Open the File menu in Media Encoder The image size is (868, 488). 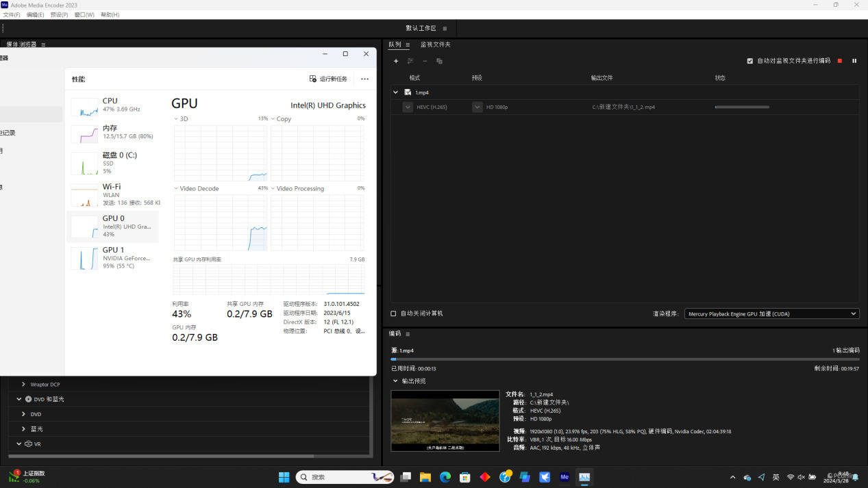point(12,14)
